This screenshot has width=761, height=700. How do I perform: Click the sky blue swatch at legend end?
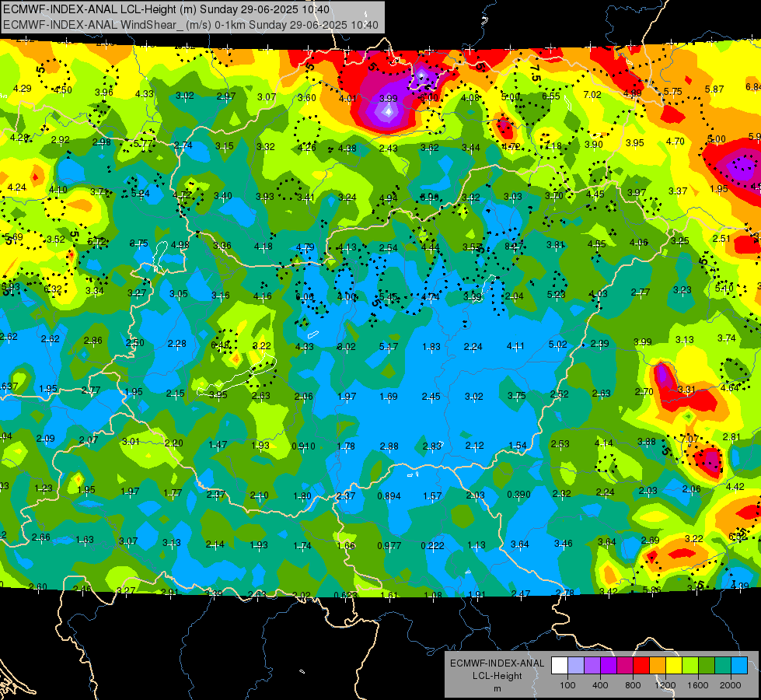tap(738, 666)
